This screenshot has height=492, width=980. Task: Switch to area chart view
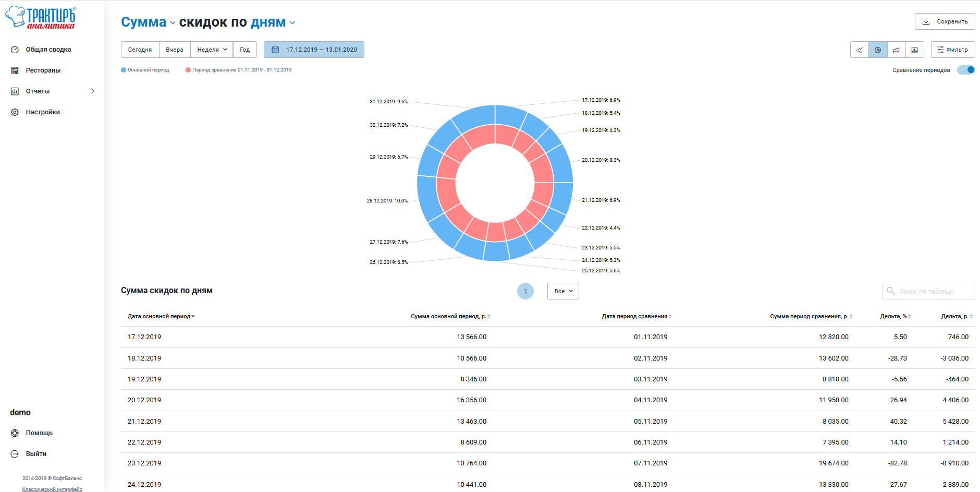tap(896, 50)
